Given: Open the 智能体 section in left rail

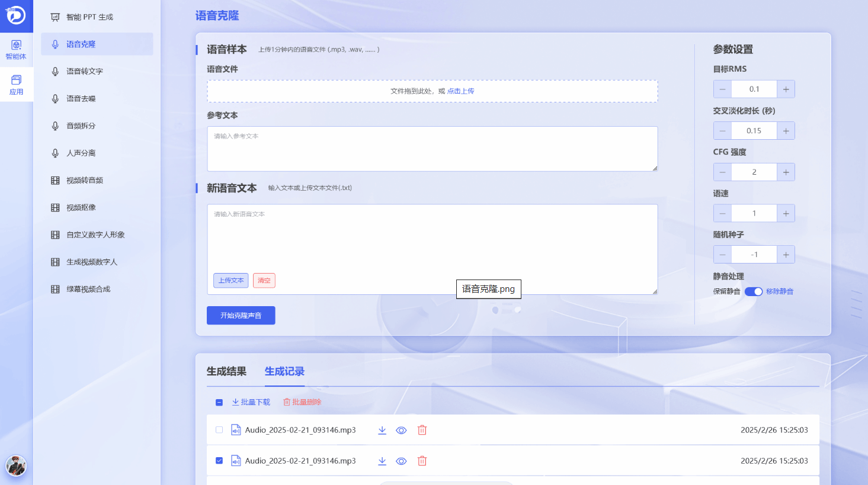Looking at the screenshot, I should (16, 50).
